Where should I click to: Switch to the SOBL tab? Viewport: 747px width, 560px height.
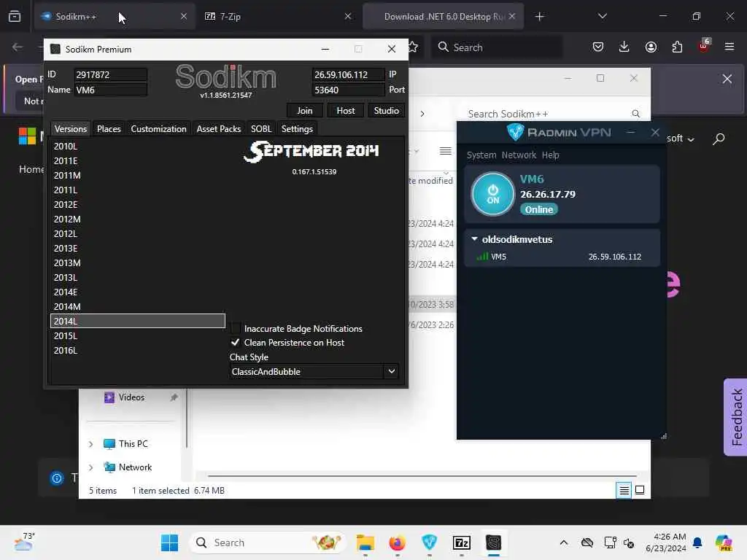point(261,128)
